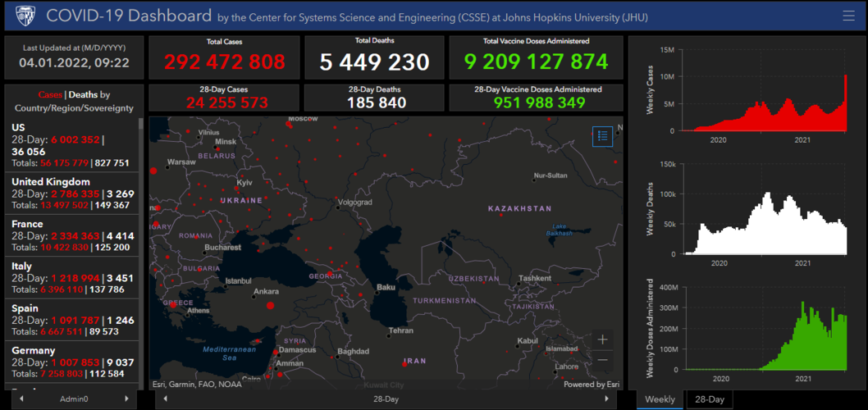Switch list to Cases view
The height and width of the screenshot is (410, 868).
tap(50, 95)
